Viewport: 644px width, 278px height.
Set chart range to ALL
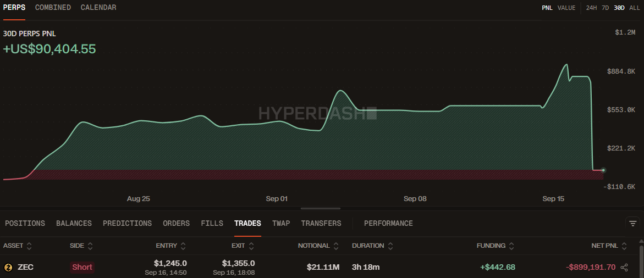pyautogui.click(x=635, y=8)
